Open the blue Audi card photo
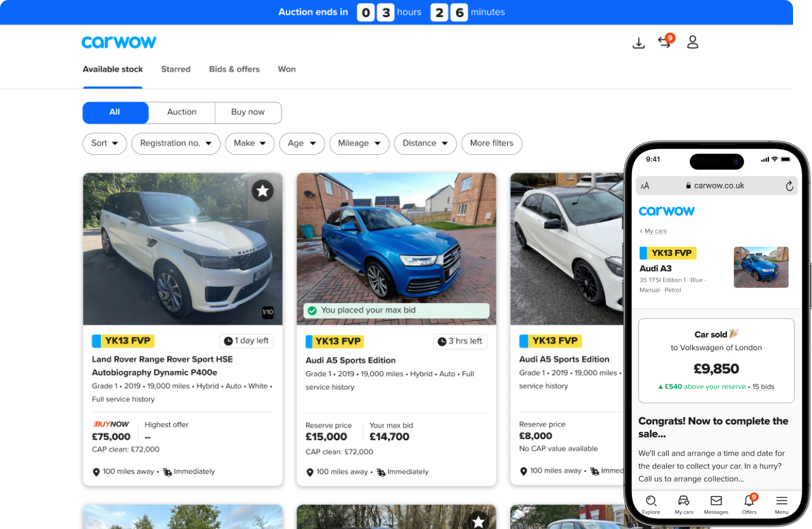This screenshot has height=529, width=812. [396, 249]
